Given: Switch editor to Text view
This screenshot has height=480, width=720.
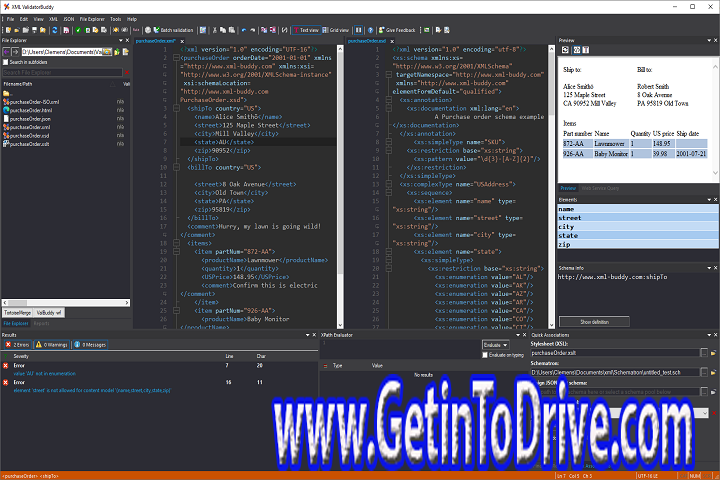Looking at the screenshot, I should coord(306,30).
